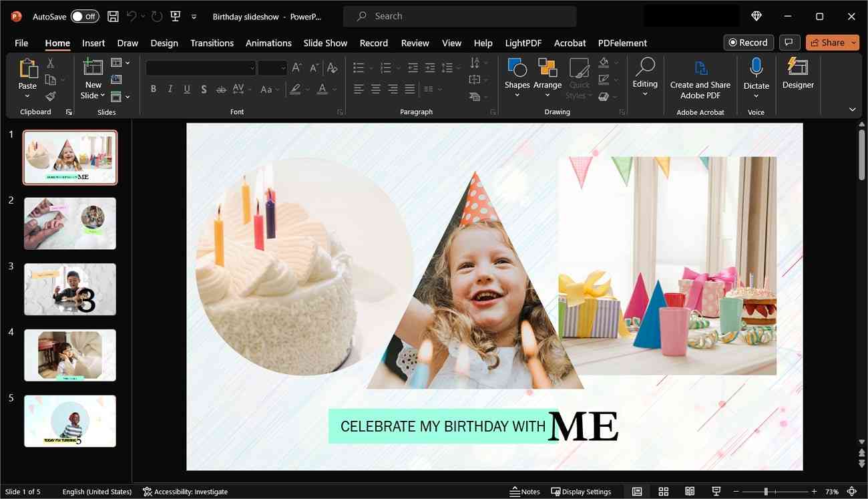Start Dictate from the Voice group

click(x=756, y=73)
